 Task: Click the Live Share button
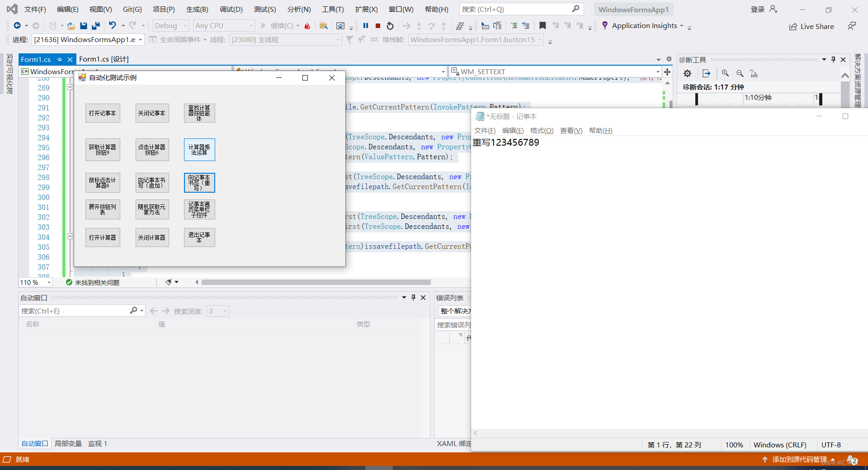pyautogui.click(x=811, y=26)
